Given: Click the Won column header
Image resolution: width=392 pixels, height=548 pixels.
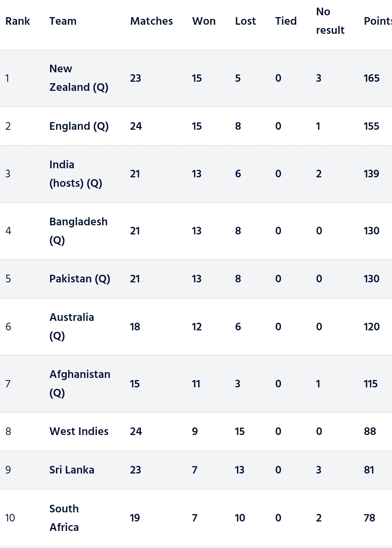Looking at the screenshot, I should pyautogui.click(x=204, y=21).
